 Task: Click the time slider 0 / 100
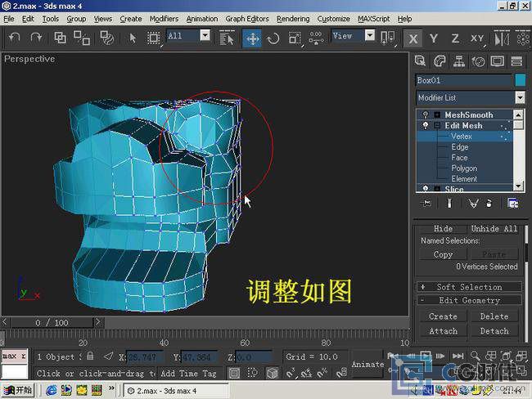click(52, 322)
